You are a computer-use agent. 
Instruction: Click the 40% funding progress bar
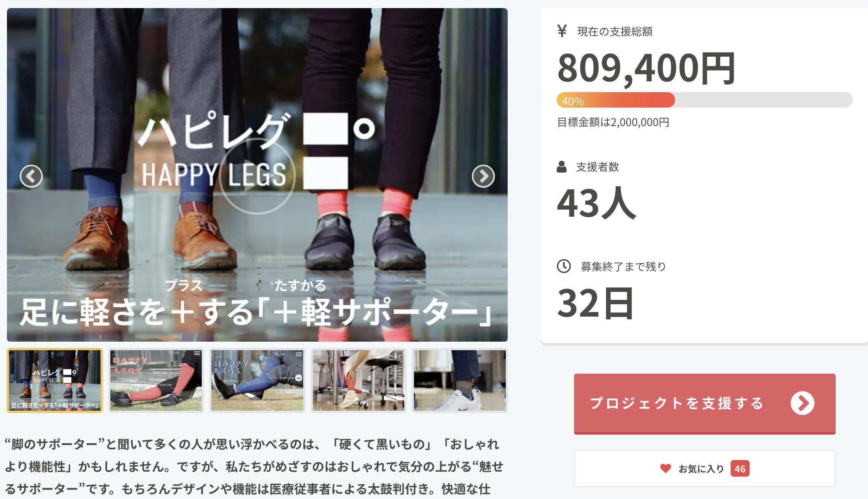point(704,100)
